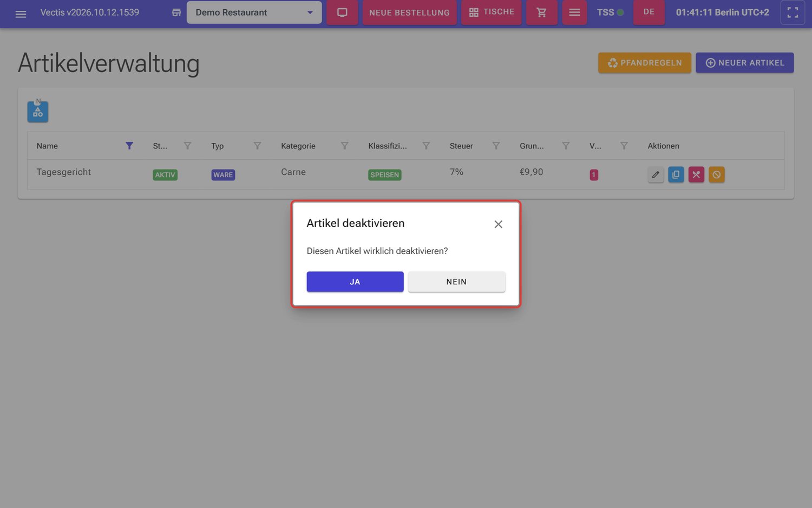Viewport: 812px width, 508px height.
Task: Click the Tagesgericht name cell
Action: click(64, 172)
